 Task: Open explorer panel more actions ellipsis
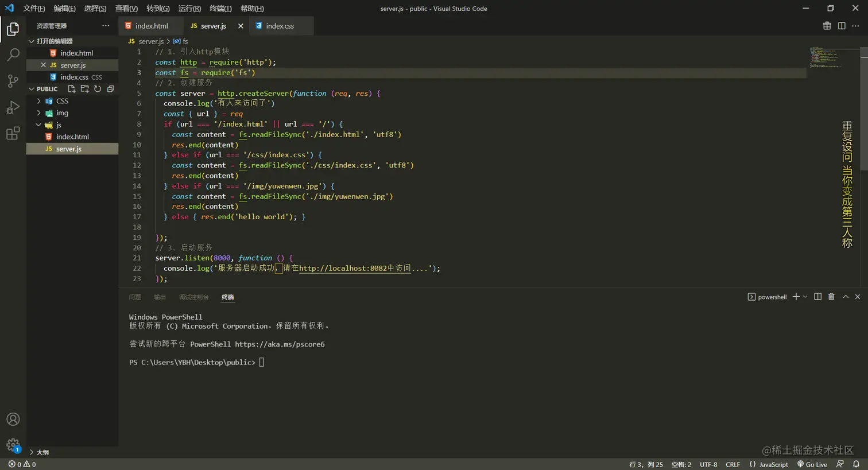(106, 26)
